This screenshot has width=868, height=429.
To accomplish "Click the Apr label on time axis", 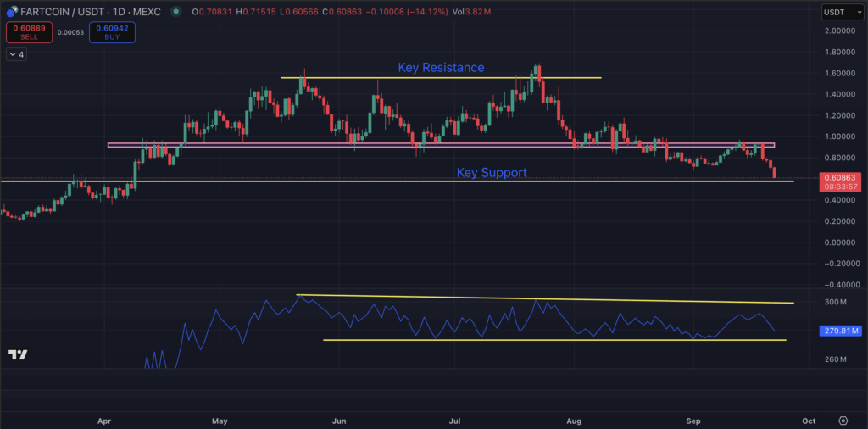I will coord(104,421).
